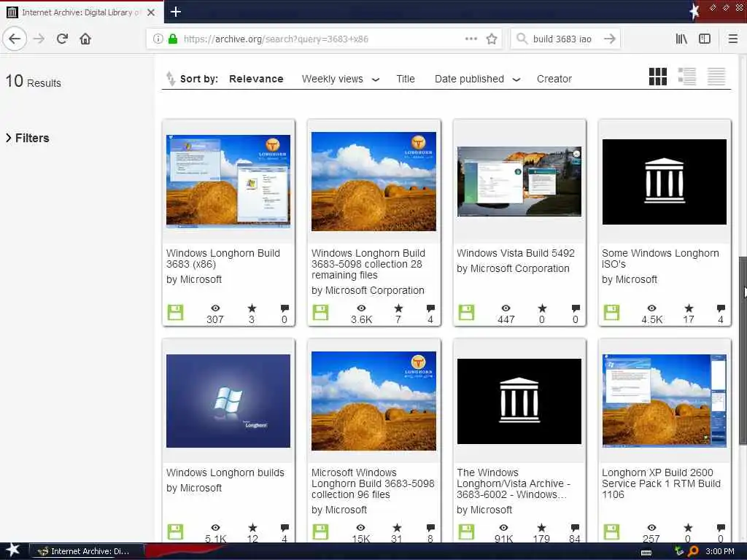The image size is (747, 560).
Task: Click favorites star on 28 remaining files card
Action: [x=398, y=308]
